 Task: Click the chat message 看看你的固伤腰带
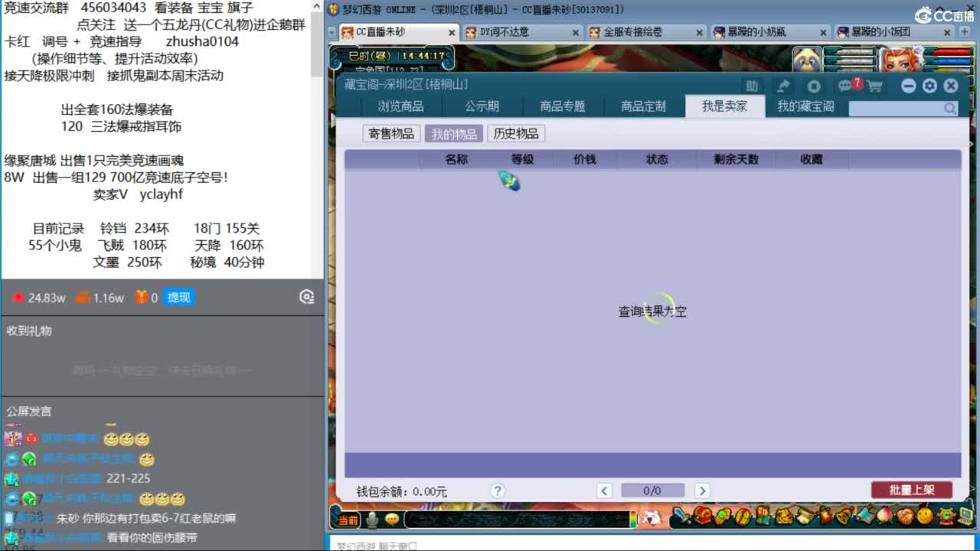(x=152, y=538)
